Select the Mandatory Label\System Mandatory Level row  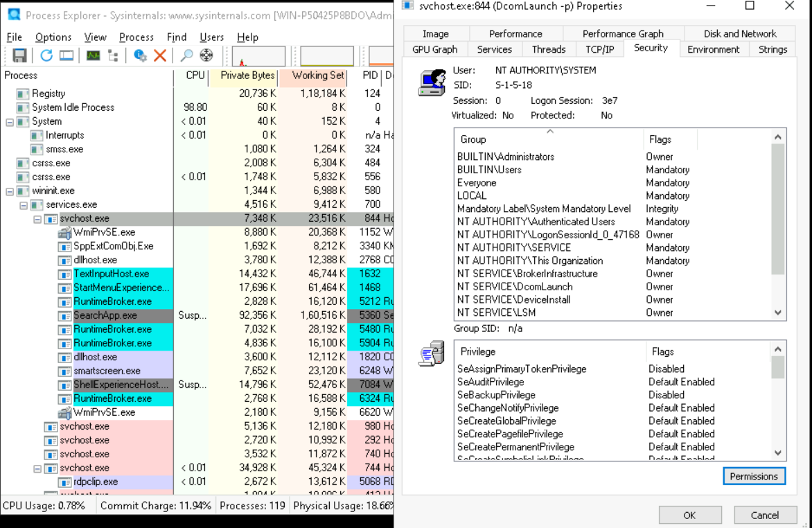pos(613,209)
